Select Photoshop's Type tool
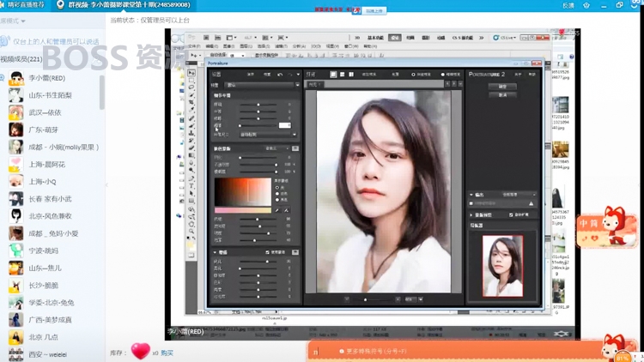The height and width of the screenshot is (362, 644). (191, 186)
